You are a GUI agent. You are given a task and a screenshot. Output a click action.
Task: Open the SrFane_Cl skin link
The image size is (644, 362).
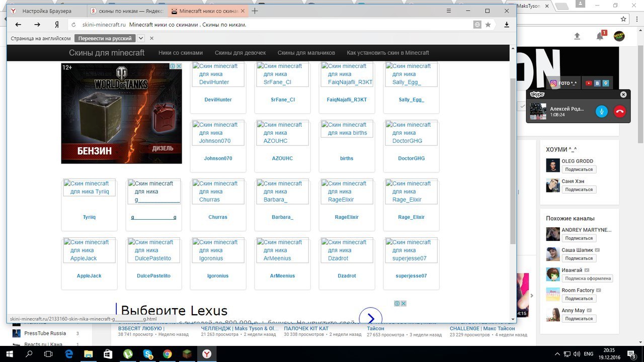coord(283,100)
